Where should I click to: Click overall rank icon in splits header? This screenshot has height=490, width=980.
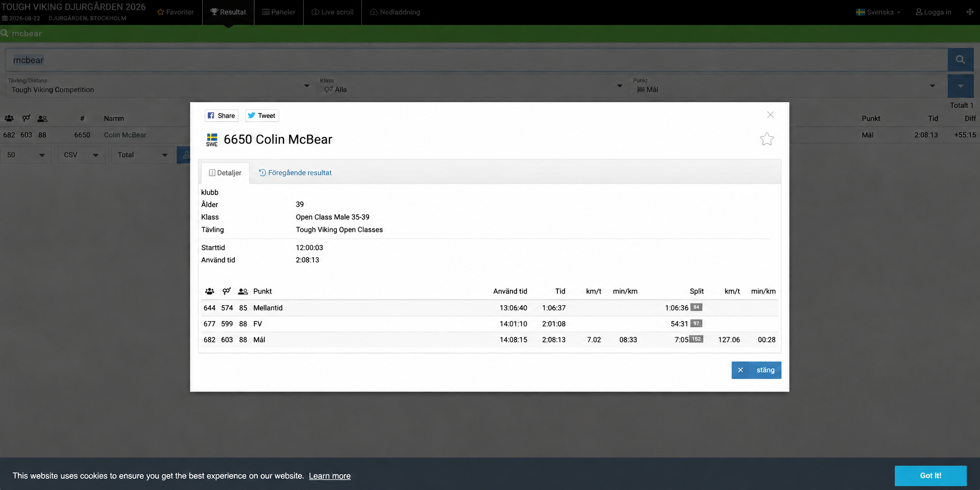tap(209, 291)
